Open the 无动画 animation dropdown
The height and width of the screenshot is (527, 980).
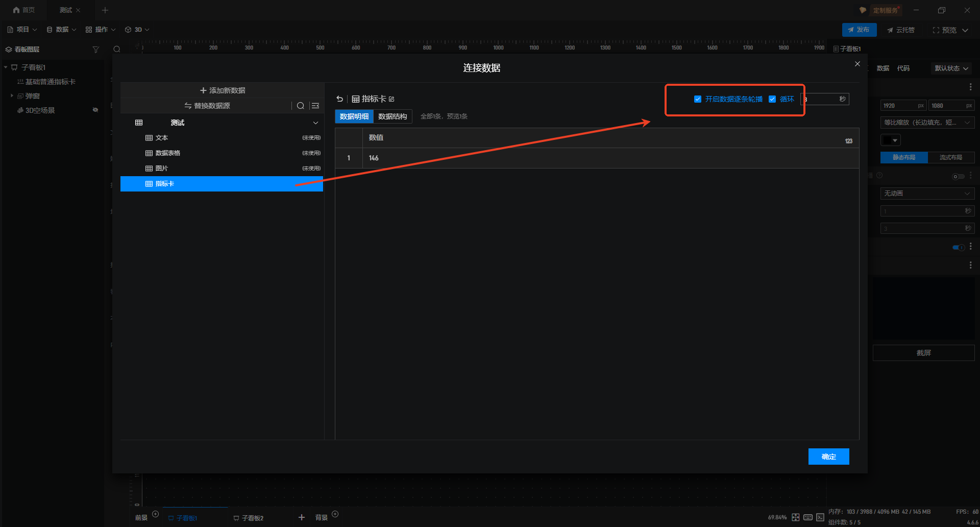coord(927,194)
